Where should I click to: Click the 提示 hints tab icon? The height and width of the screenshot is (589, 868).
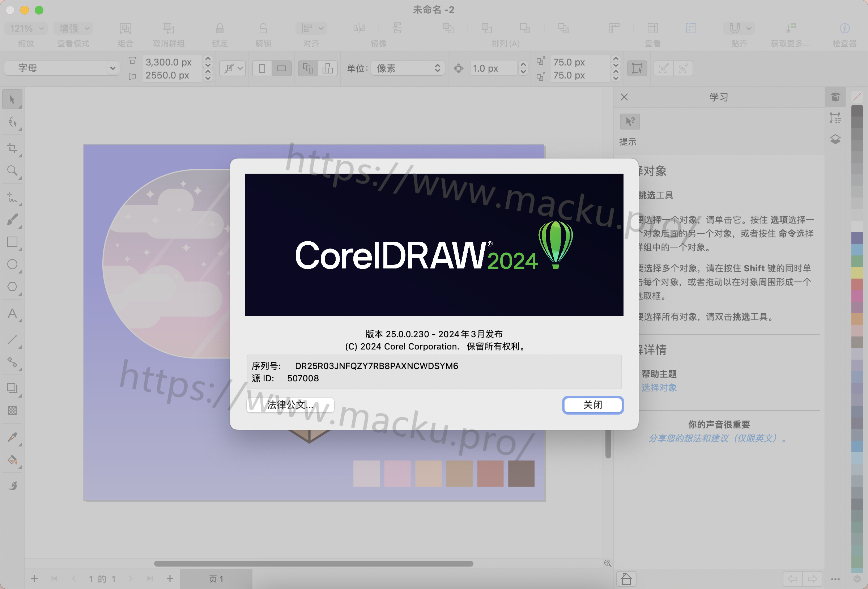click(630, 122)
